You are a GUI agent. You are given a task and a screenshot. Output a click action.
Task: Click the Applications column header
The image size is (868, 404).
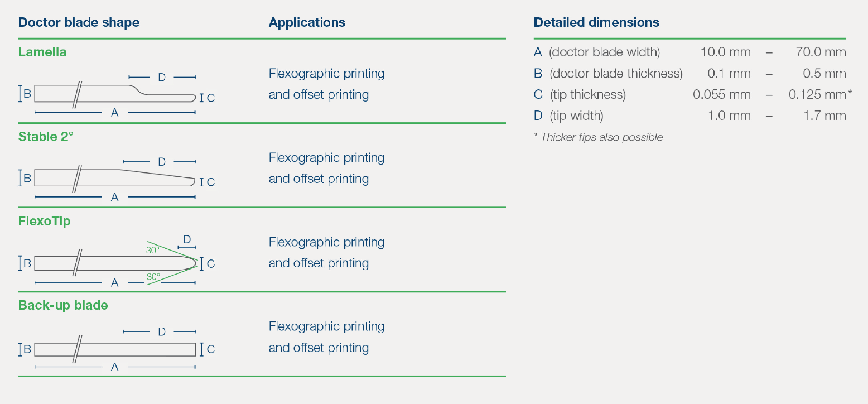pos(307,22)
